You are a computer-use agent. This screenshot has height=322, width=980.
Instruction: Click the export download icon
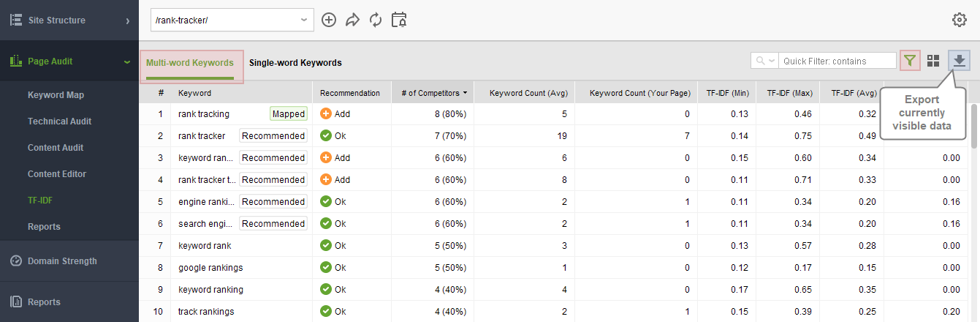tap(960, 61)
